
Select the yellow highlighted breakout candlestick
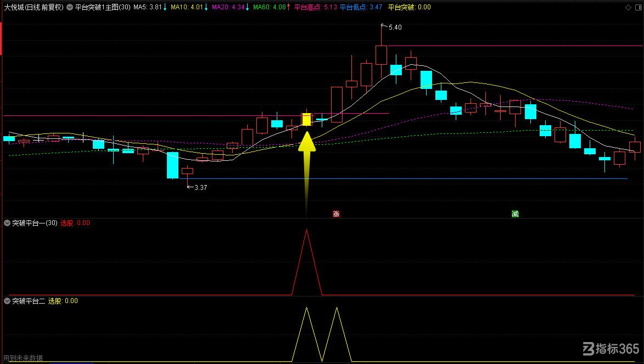click(306, 120)
